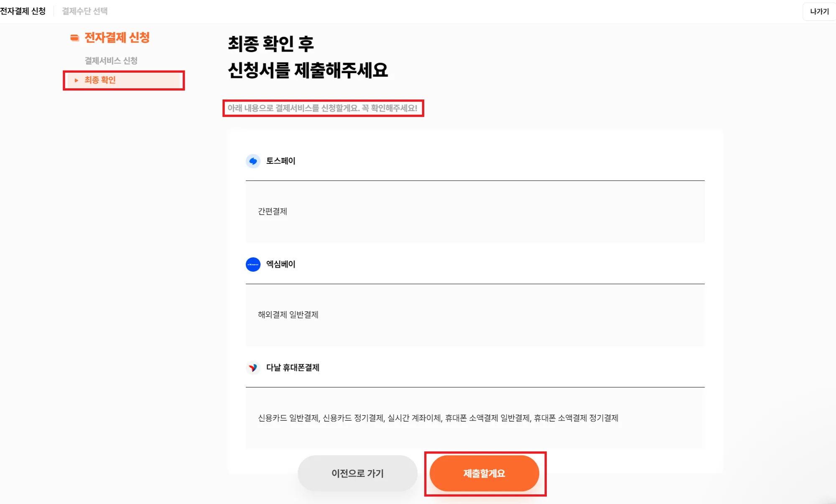The image size is (836, 504).
Task: Click the 토스페이 logo icon
Action: pos(253,161)
